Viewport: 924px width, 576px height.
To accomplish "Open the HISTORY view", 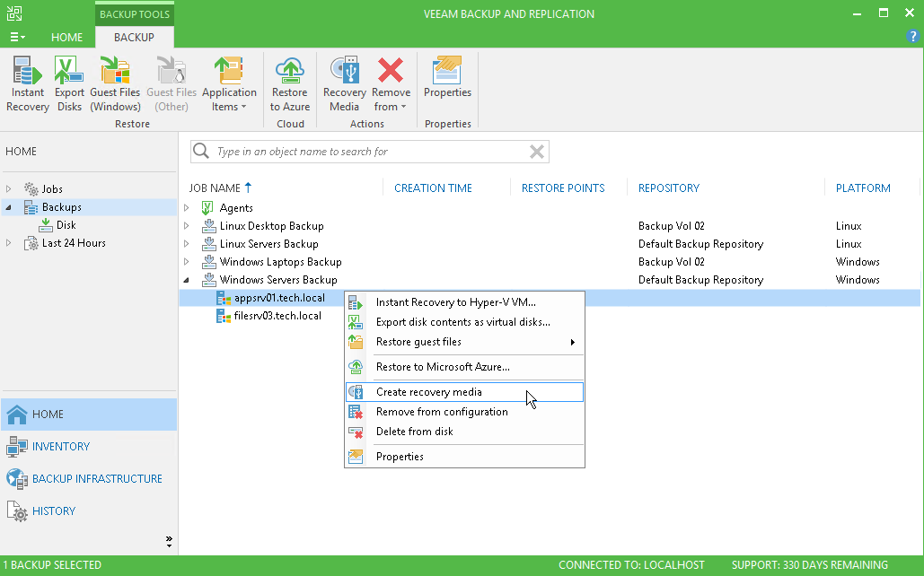I will pyautogui.click(x=89, y=511).
